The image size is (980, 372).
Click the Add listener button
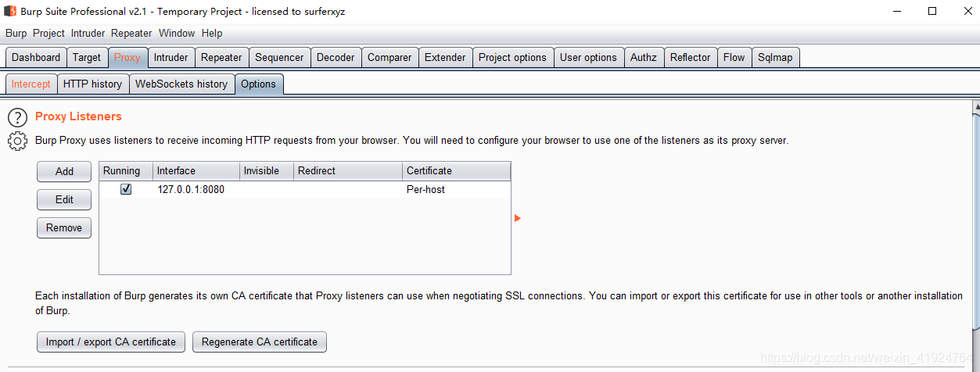(x=64, y=171)
